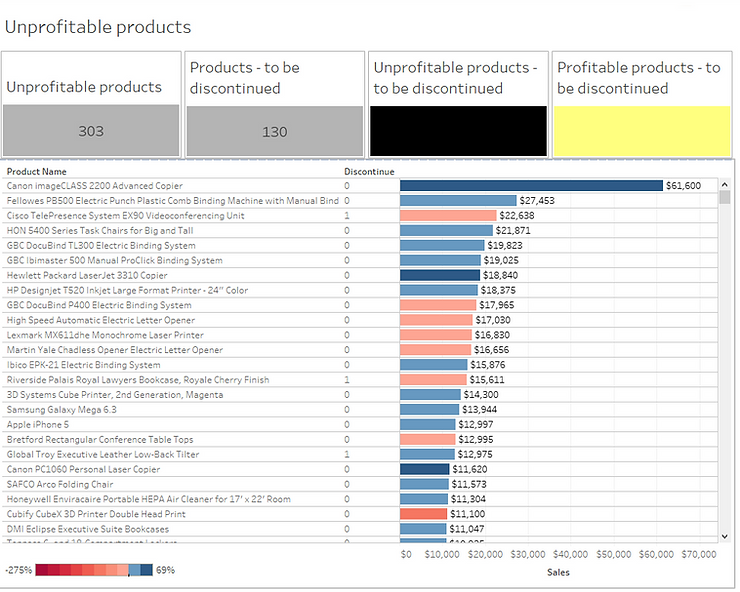The width and height of the screenshot is (740, 592).
Task: Click the dark blue end of color legend
Action: coord(146,570)
